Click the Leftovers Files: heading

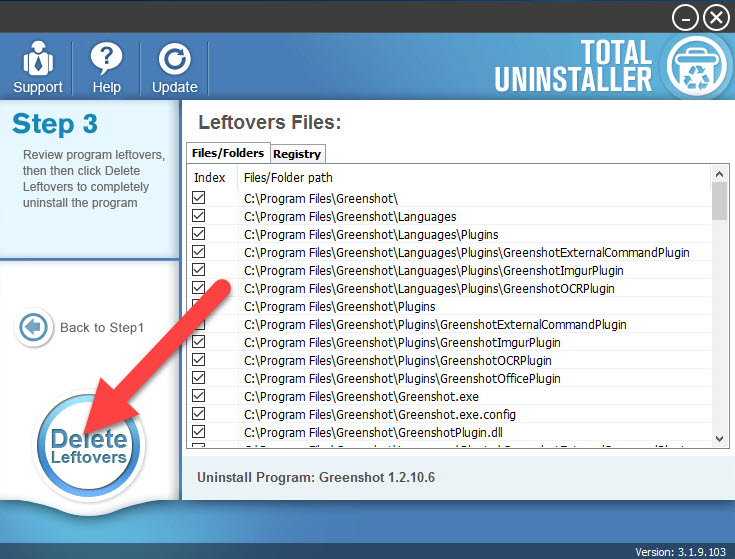[270, 122]
